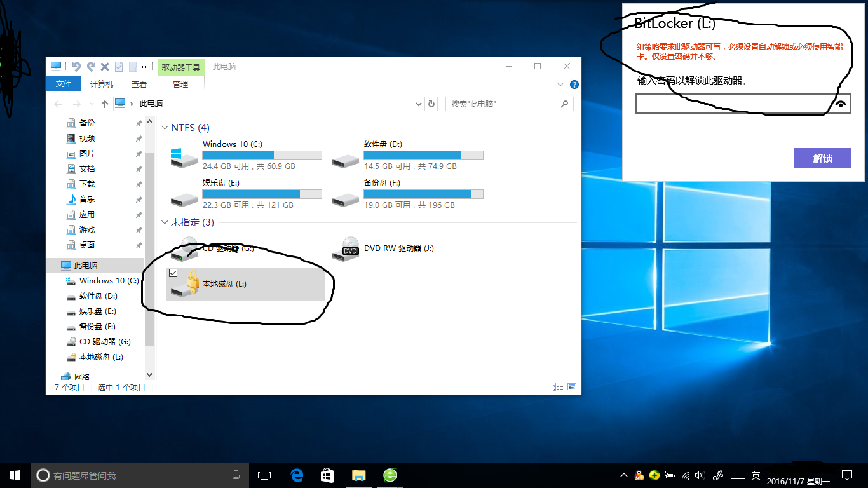Select CD 驱动器 (G:) in navigation tree
This screenshot has height=488, width=868.
[105, 342]
